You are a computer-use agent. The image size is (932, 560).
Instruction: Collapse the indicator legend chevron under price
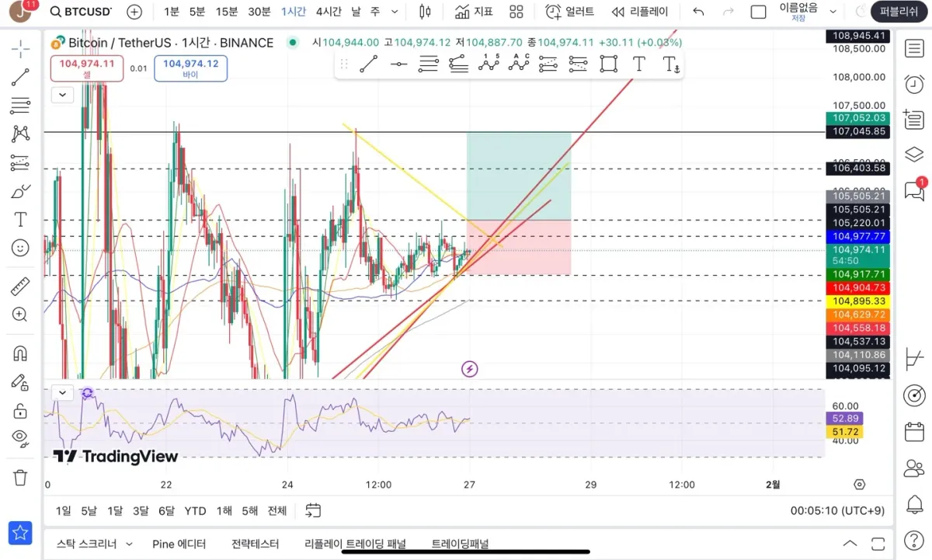(62, 96)
